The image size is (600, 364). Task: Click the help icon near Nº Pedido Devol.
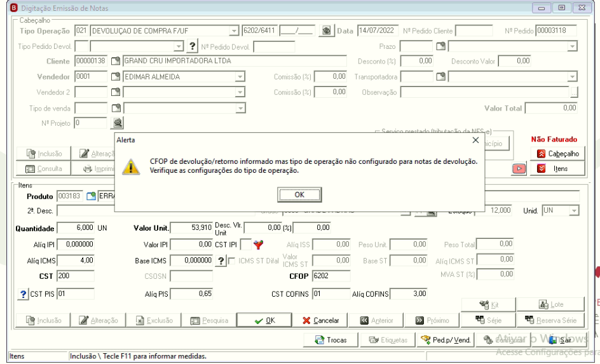point(192,46)
